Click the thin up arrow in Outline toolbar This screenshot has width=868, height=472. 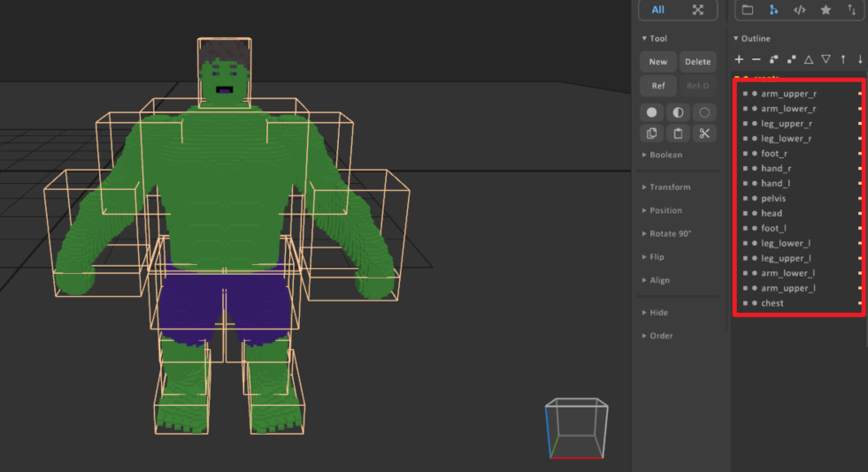(843, 59)
